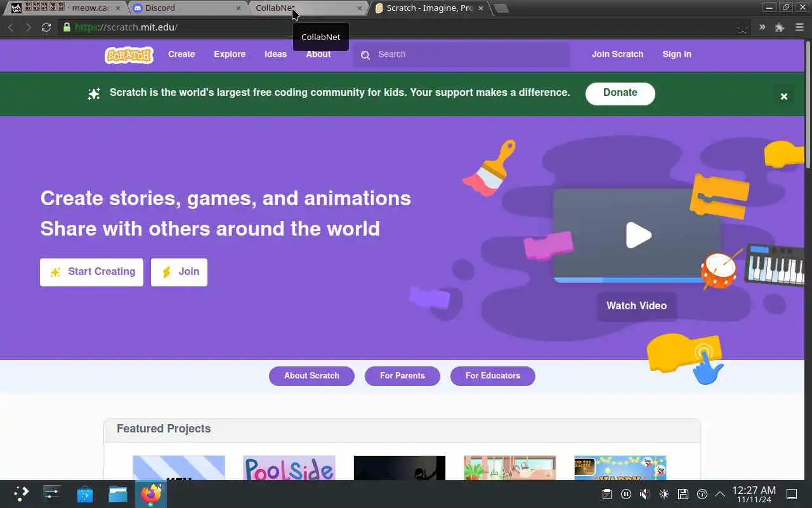The image size is (812, 508).
Task: Reload the current page
Action: [x=46, y=27]
